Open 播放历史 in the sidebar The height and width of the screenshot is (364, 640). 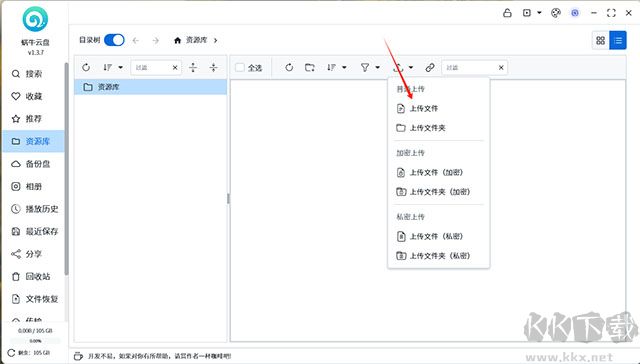point(34,209)
